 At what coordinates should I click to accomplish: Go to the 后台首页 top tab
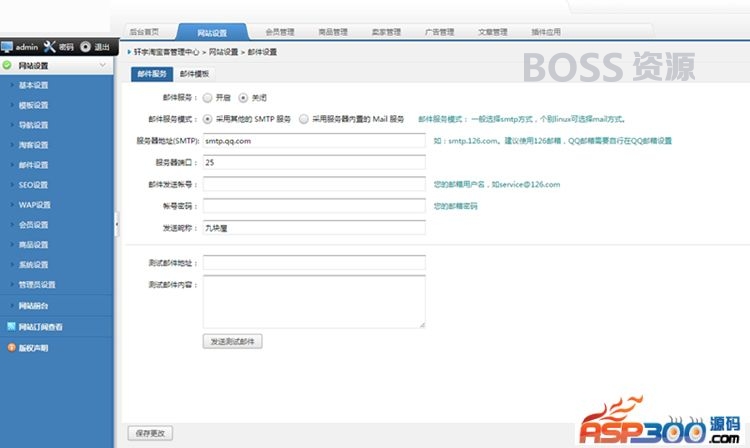(x=144, y=32)
